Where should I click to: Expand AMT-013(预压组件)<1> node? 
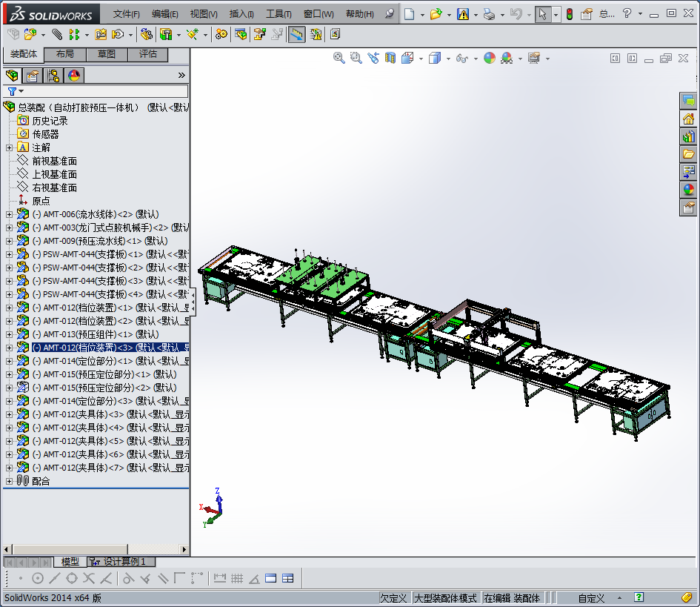pos(9,334)
